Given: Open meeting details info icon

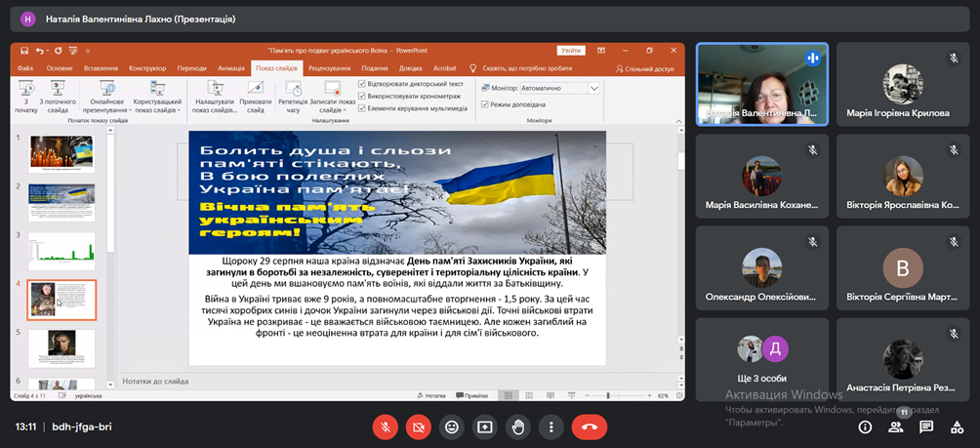Looking at the screenshot, I should point(865,427).
